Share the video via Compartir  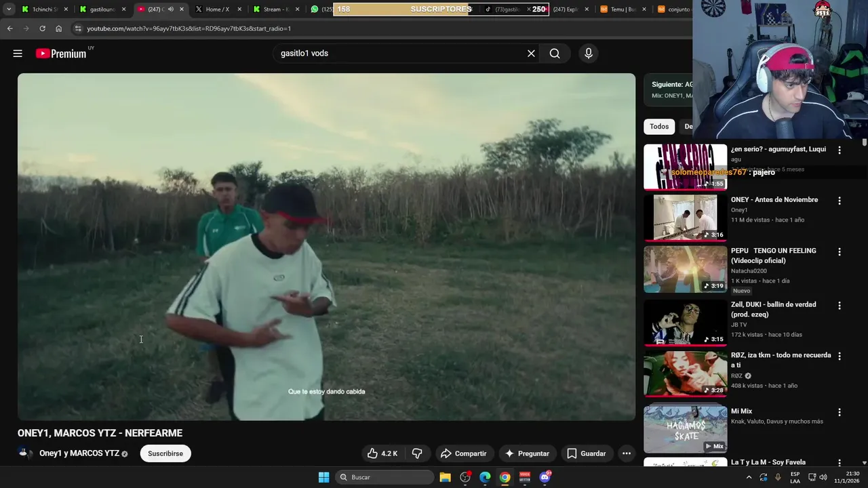pyautogui.click(x=464, y=453)
